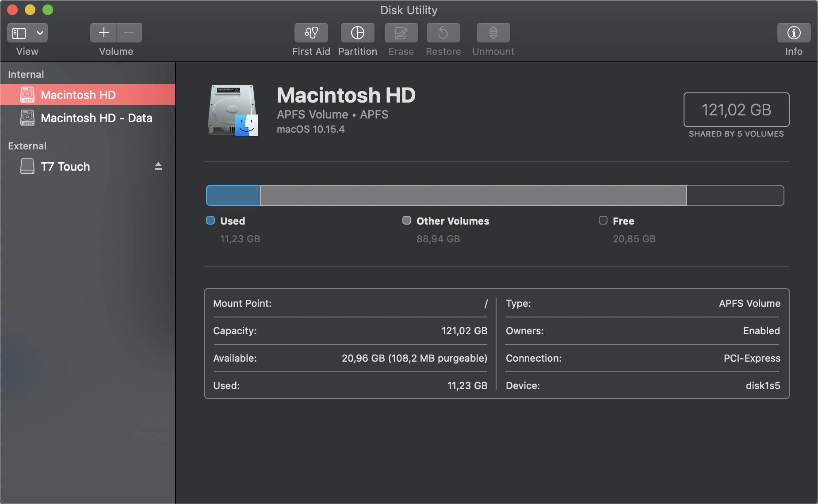This screenshot has width=818, height=504.
Task: Click the Other Volumes legend swatch
Action: [x=407, y=220]
